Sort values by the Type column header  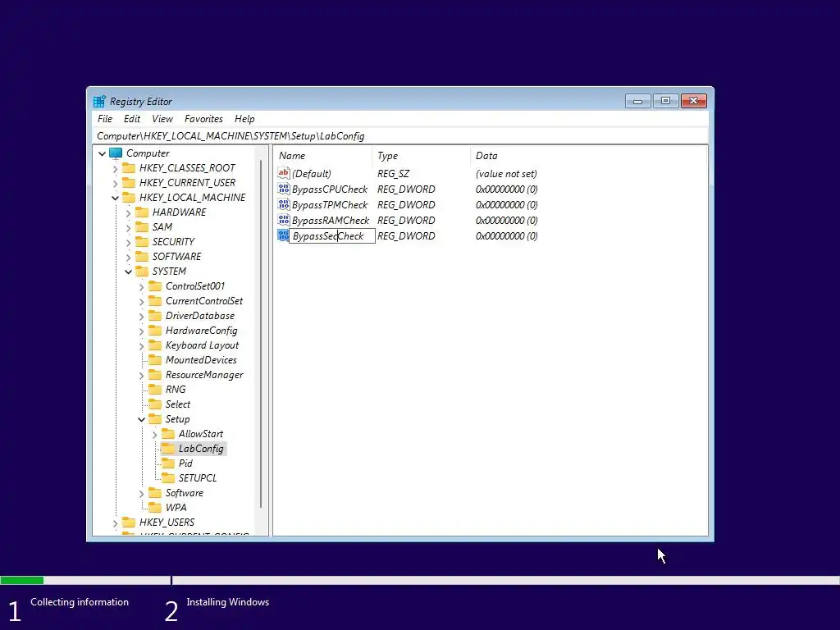click(421, 156)
